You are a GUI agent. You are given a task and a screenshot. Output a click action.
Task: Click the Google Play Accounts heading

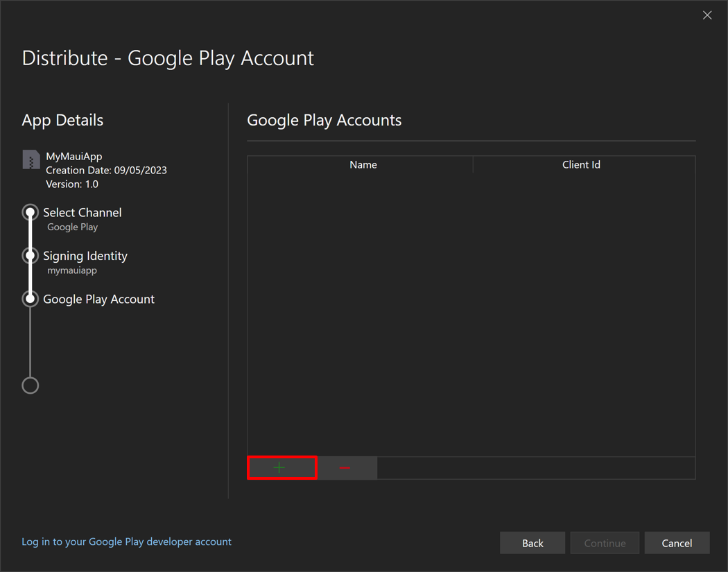click(324, 120)
